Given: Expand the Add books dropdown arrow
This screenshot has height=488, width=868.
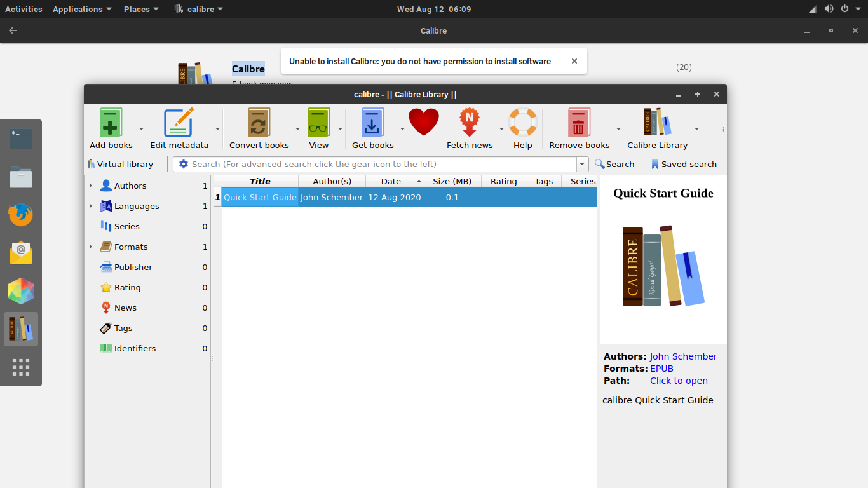Looking at the screenshot, I should tap(141, 129).
